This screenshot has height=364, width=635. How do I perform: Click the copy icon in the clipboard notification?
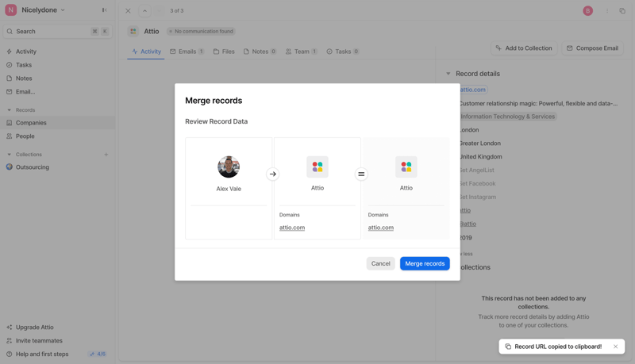(508, 347)
